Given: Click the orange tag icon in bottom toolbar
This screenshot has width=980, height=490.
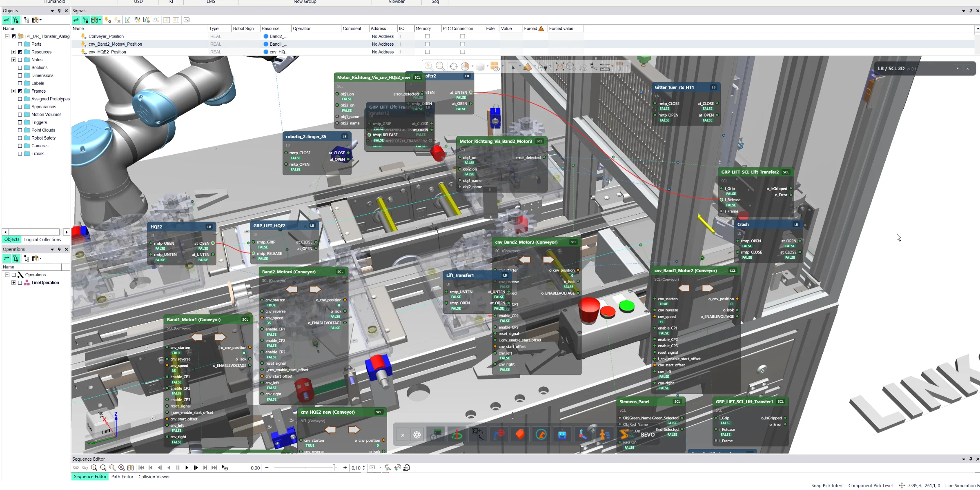Looking at the screenshot, I should (520, 435).
